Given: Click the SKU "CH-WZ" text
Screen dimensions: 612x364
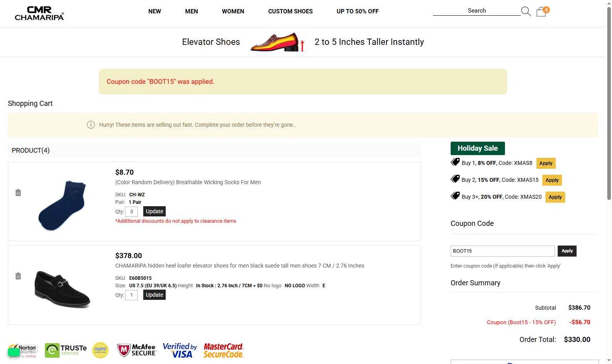Looking at the screenshot, I should pyautogui.click(x=137, y=195).
